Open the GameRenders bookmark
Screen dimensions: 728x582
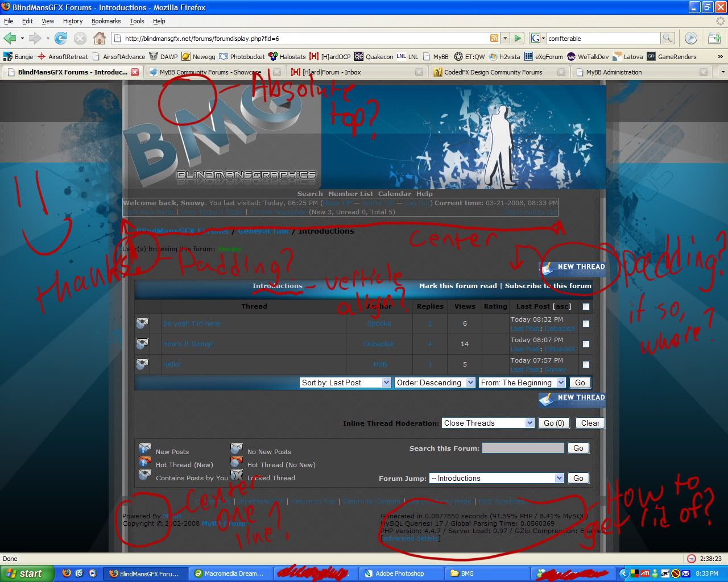[672, 57]
